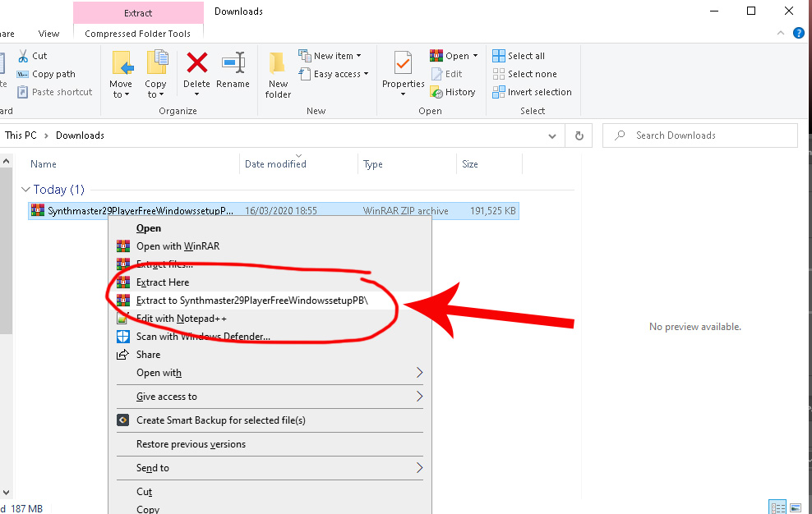812x514 pixels.
Task: Click Downloads in the address bar
Action: pos(81,135)
